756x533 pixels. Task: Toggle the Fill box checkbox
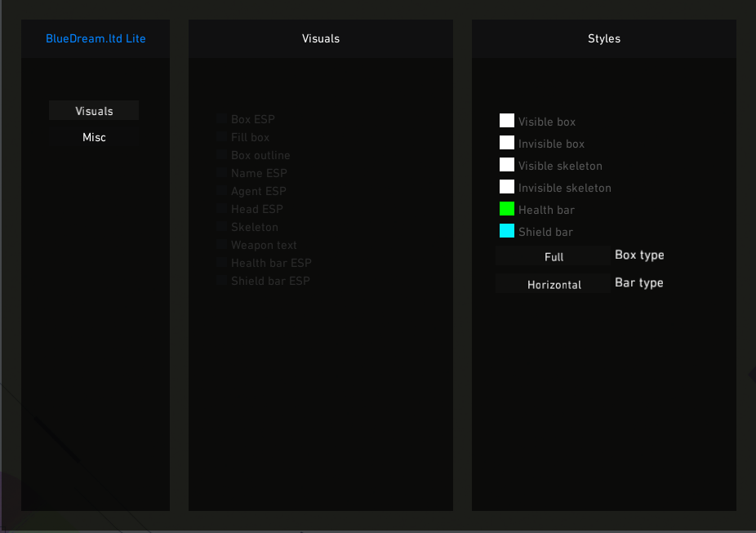click(x=221, y=137)
